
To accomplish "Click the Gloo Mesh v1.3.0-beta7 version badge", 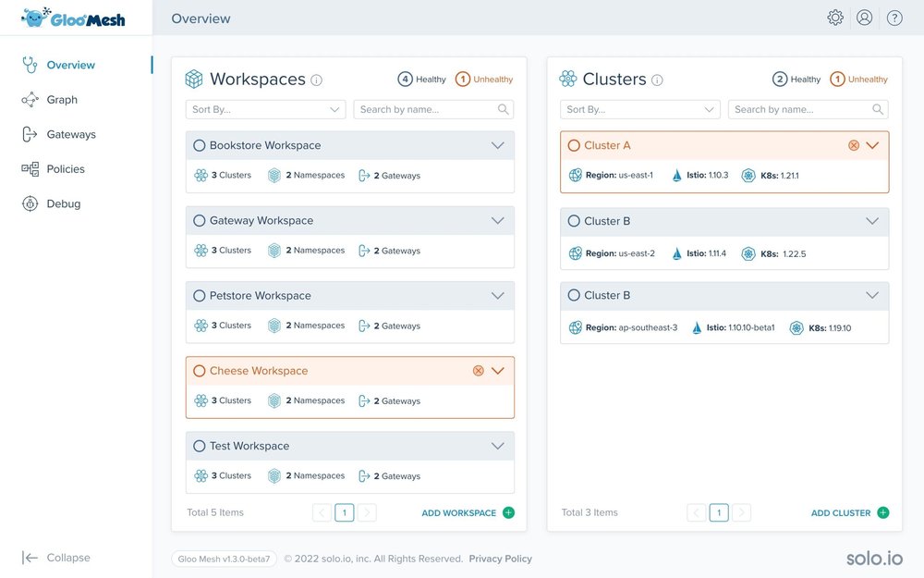I will click(x=224, y=559).
